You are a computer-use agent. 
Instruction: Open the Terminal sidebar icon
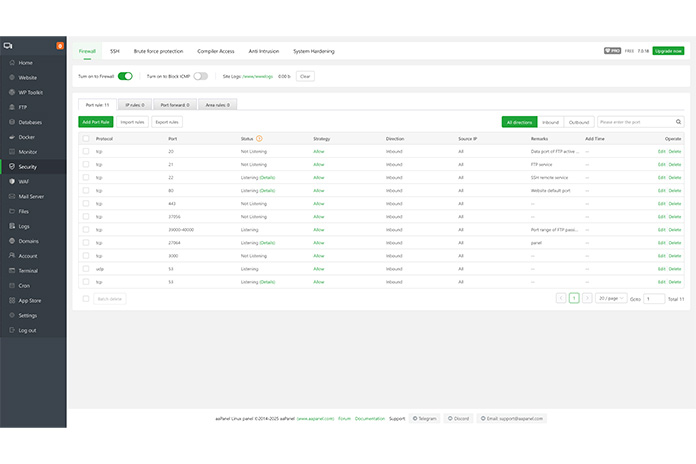click(11, 270)
